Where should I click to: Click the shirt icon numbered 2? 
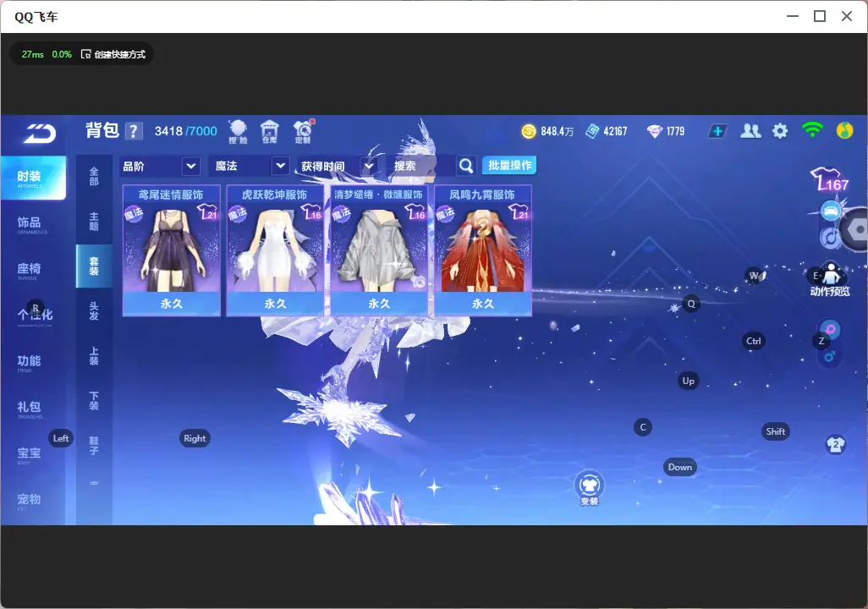[x=835, y=445]
